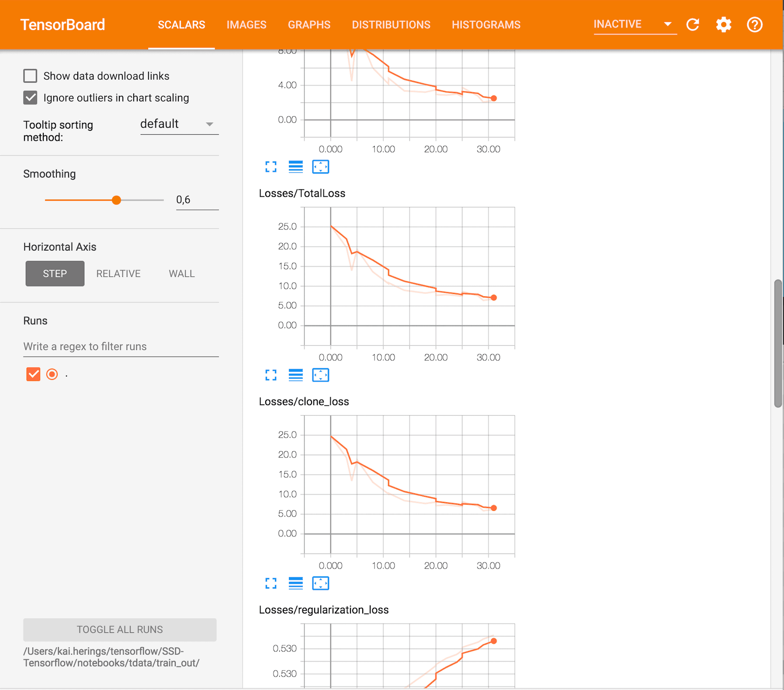Click the reload data refresh icon
Viewport: 784px width, 690px height.
click(x=693, y=24)
